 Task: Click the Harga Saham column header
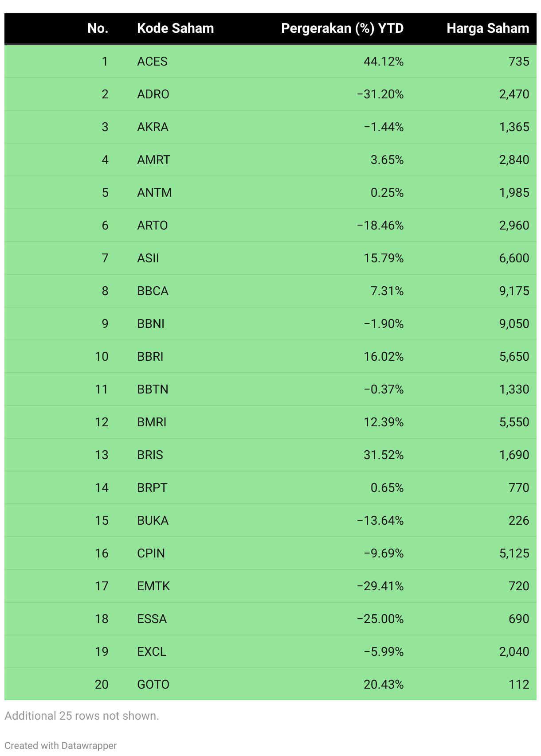[488, 28]
